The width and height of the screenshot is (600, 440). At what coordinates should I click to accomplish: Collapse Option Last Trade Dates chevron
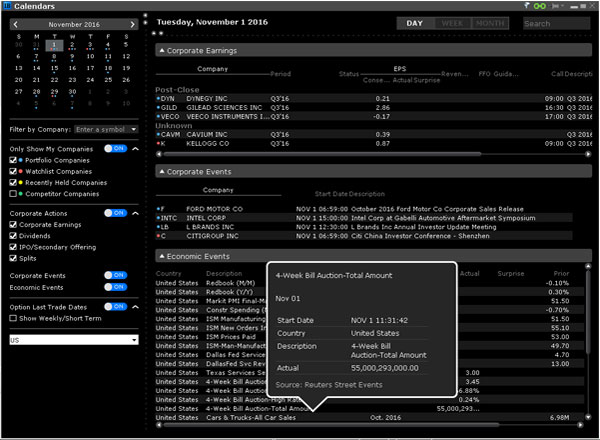click(x=135, y=306)
